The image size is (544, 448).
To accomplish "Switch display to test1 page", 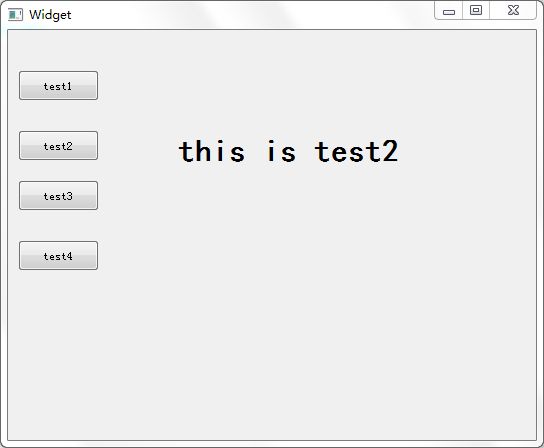I will click(x=58, y=86).
